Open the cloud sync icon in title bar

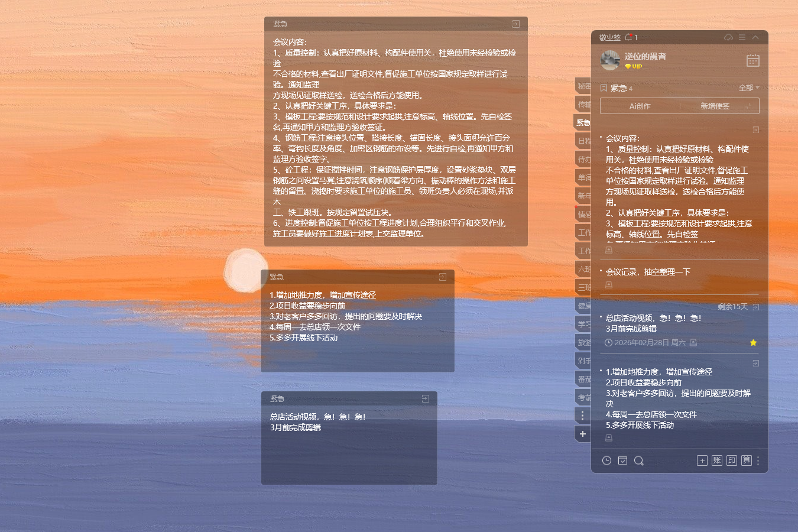[x=728, y=37]
